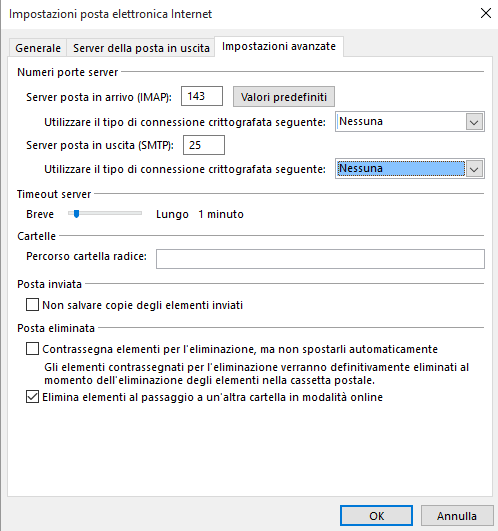Select the Impostazioni avanzate tab
The image size is (498, 531).
click(x=279, y=46)
